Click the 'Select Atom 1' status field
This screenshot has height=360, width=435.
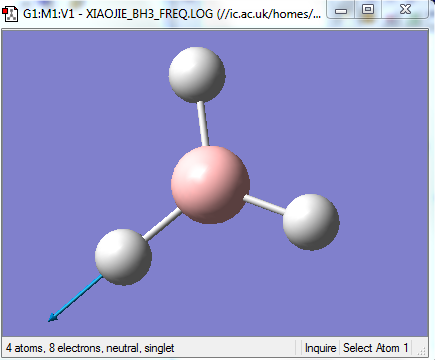point(376,348)
